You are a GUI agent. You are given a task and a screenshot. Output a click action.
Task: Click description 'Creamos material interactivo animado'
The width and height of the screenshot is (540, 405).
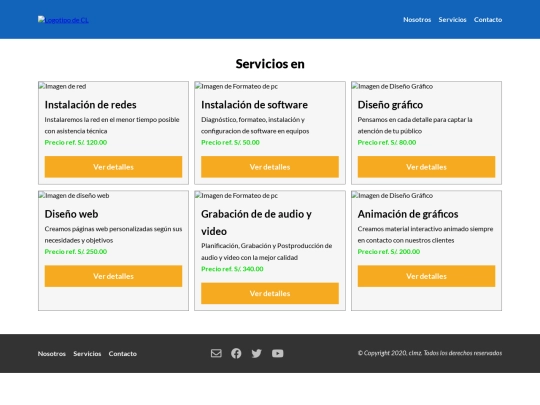click(425, 234)
